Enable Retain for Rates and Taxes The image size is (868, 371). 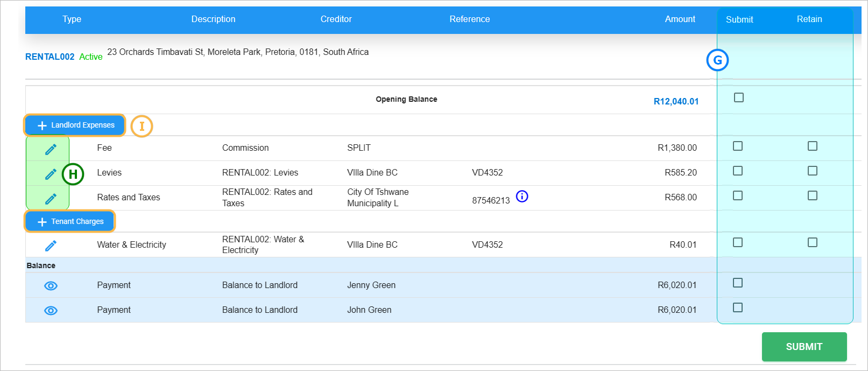pyautogui.click(x=813, y=195)
